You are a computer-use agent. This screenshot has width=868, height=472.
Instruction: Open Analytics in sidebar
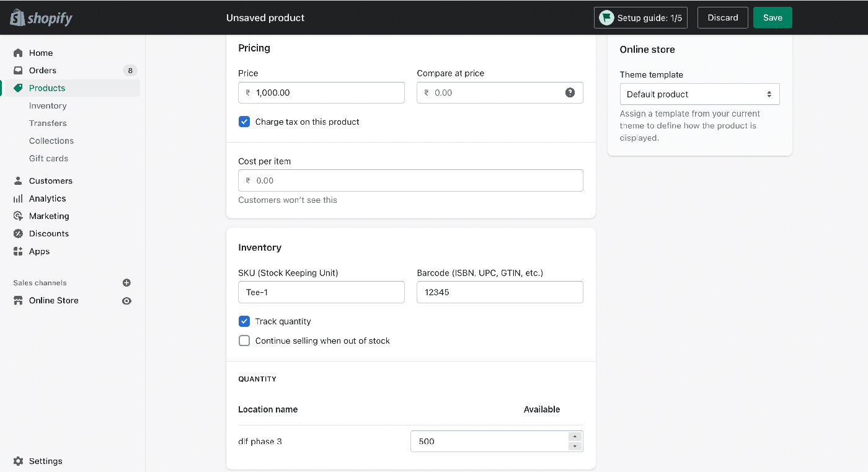coord(47,198)
